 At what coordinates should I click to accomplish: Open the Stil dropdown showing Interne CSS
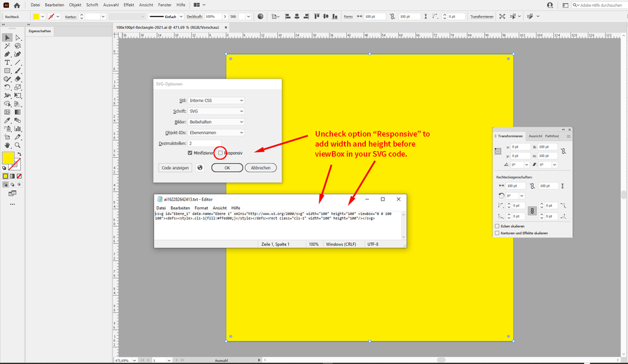point(216,100)
